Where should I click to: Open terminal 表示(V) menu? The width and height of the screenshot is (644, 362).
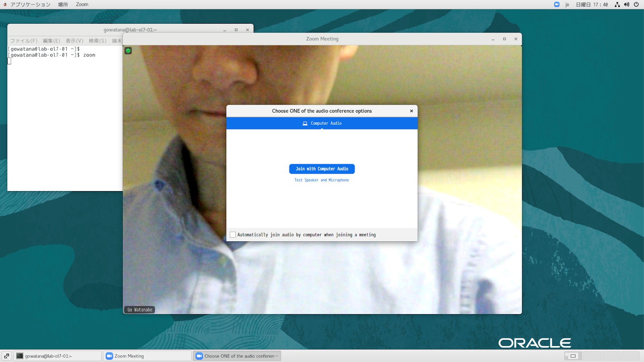point(74,41)
